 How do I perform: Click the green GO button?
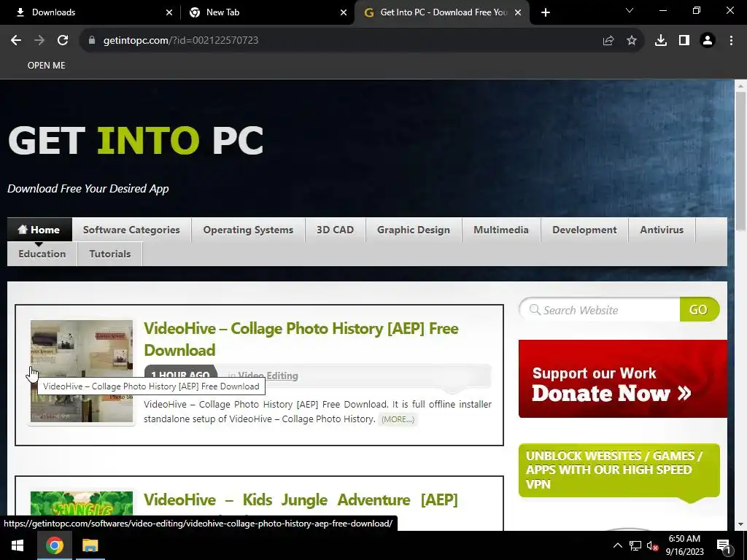[x=699, y=309]
